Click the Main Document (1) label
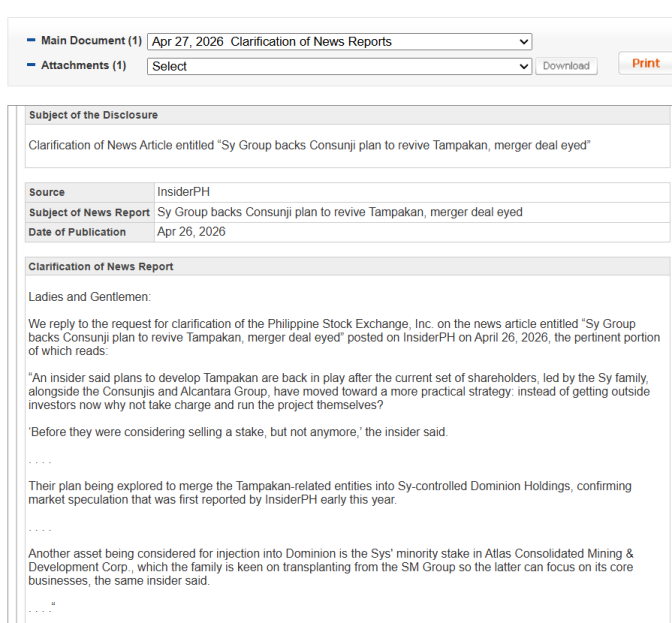 pyautogui.click(x=91, y=41)
